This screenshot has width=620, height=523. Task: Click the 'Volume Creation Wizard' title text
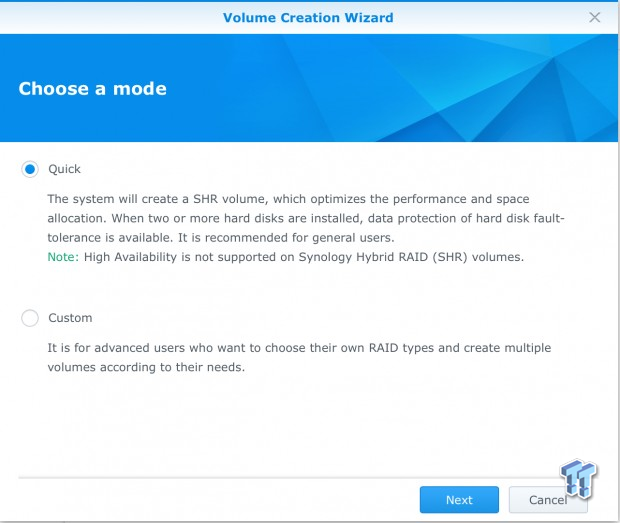308,18
